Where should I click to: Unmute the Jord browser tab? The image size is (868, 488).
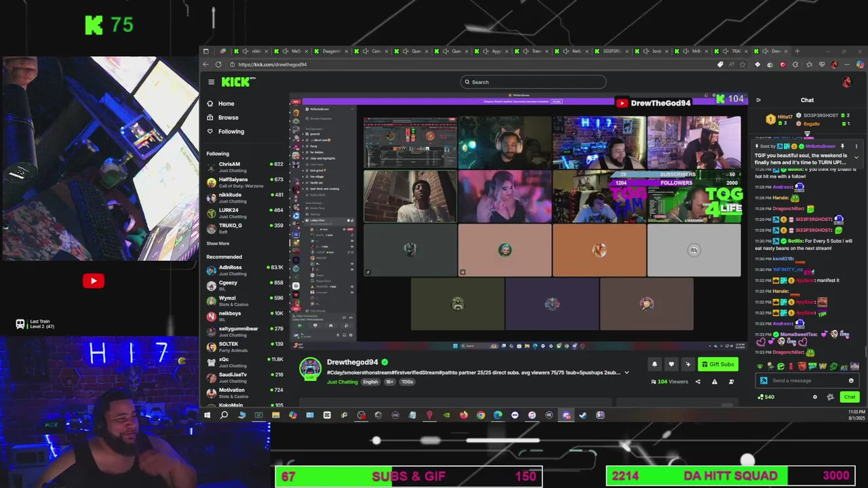click(646, 51)
